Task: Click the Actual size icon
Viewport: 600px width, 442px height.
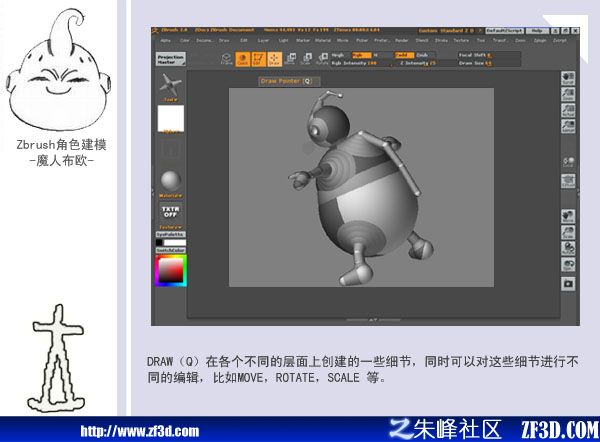Action: point(568,110)
